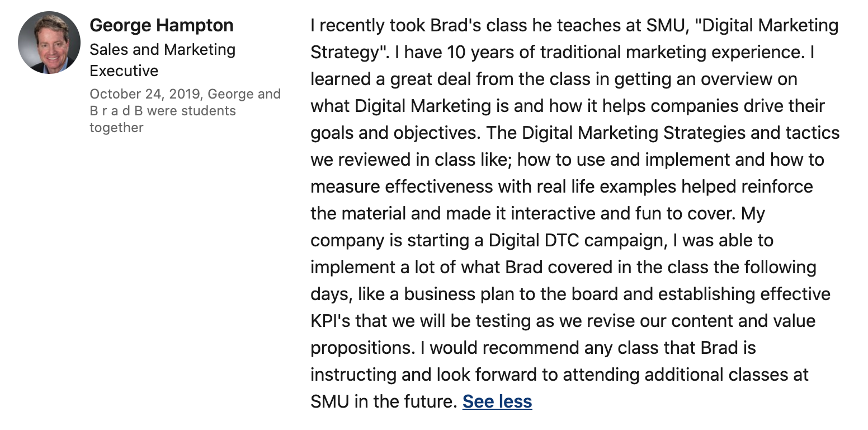Select the Sales and Marketing Executive headline
868x430 pixels.
(x=163, y=60)
